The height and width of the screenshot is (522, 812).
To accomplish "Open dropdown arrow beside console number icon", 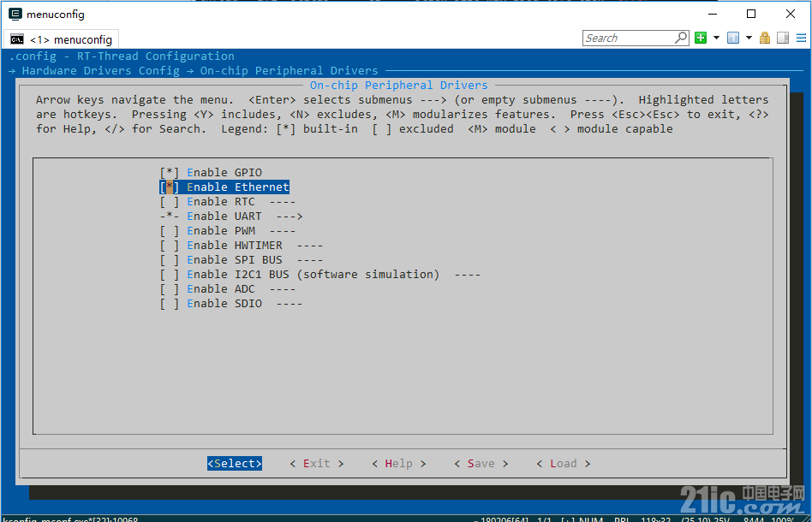I will coord(749,38).
